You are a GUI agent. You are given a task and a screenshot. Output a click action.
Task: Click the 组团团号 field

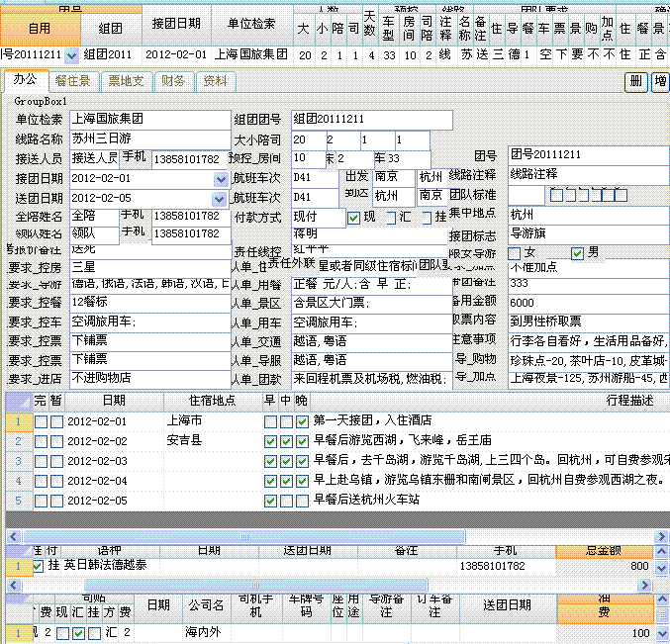coord(372,119)
